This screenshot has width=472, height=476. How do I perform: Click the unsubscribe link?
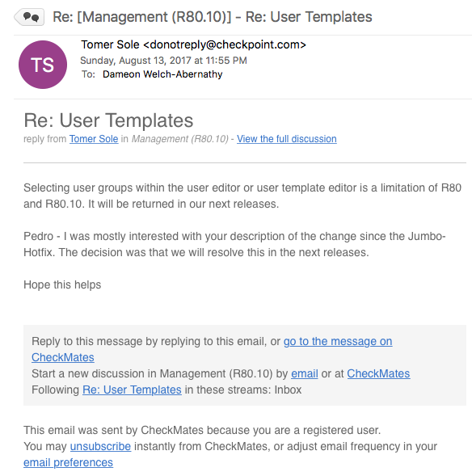[x=100, y=446]
